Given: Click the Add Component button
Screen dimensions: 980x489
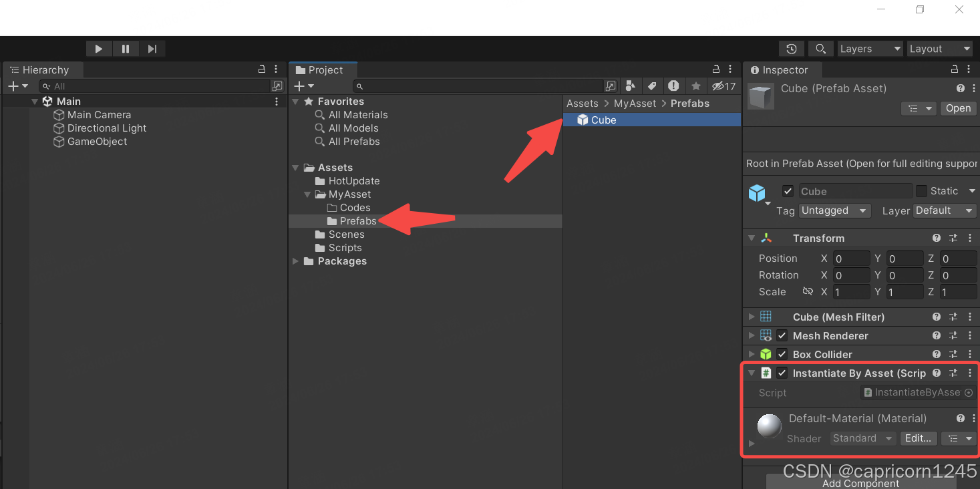Looking at the screenshot, I should tap(860, 483).
